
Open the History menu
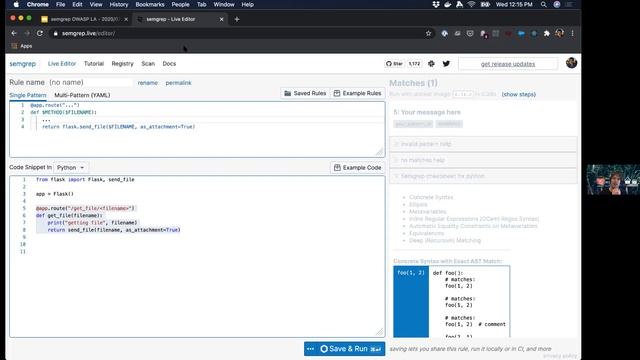click(119, 4)
